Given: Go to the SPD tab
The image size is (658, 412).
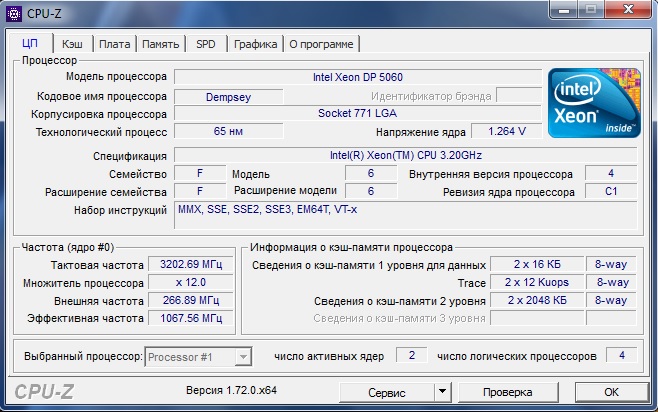Looking at the screenshot, I should tap(205, 44).
